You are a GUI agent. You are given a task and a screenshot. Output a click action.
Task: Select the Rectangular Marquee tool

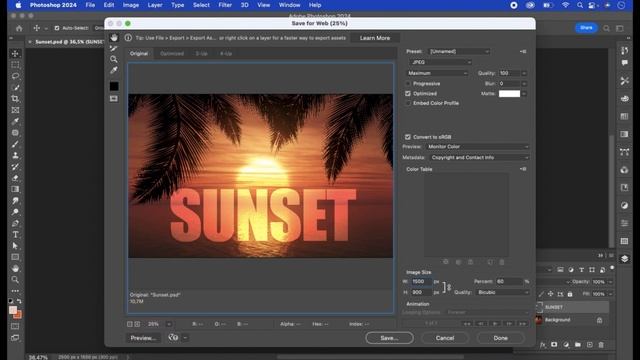[15, 65]
